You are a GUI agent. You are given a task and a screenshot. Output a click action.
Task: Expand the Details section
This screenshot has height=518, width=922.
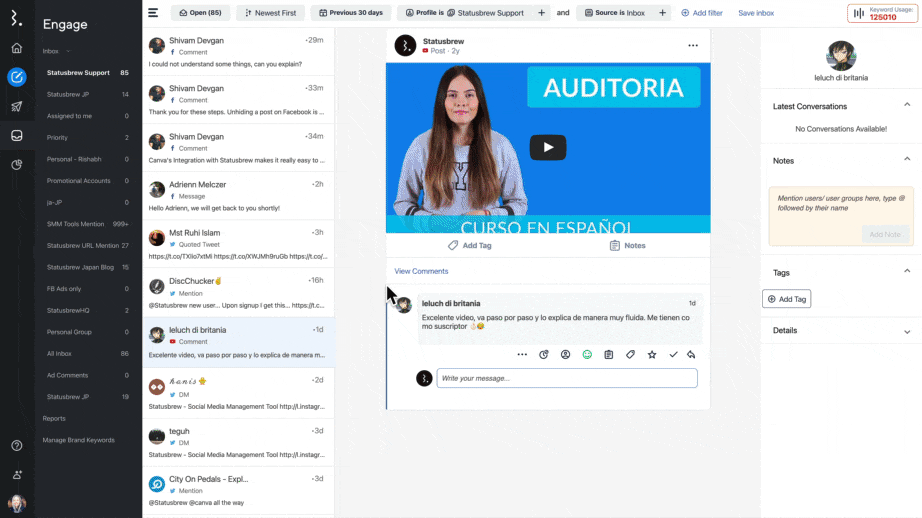coord(907,331)
